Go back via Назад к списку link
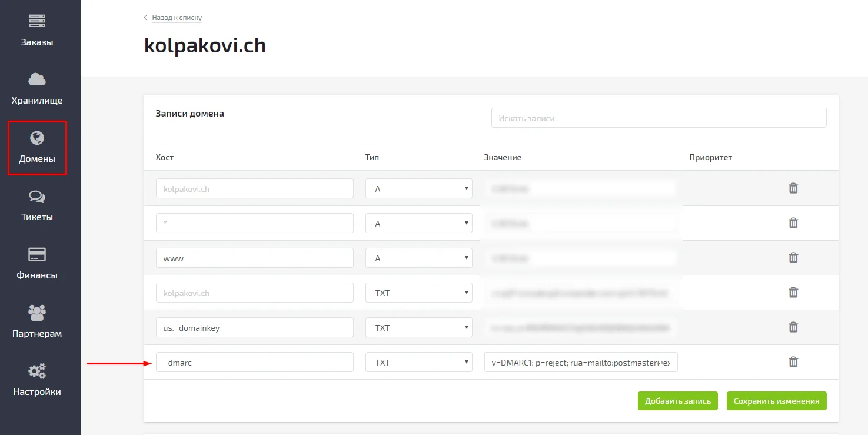This screenshot has width=868, height=435. [177, 18]
